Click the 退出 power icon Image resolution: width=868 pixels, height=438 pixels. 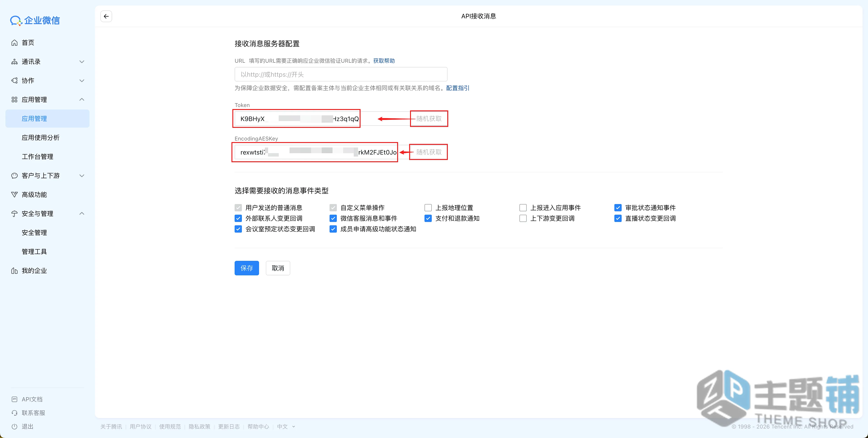tap(14, 426)
